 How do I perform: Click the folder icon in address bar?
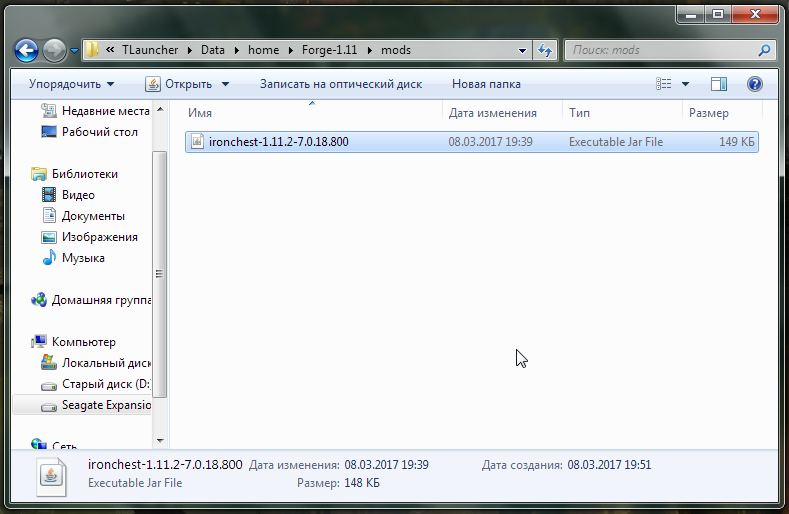(92, 49)
